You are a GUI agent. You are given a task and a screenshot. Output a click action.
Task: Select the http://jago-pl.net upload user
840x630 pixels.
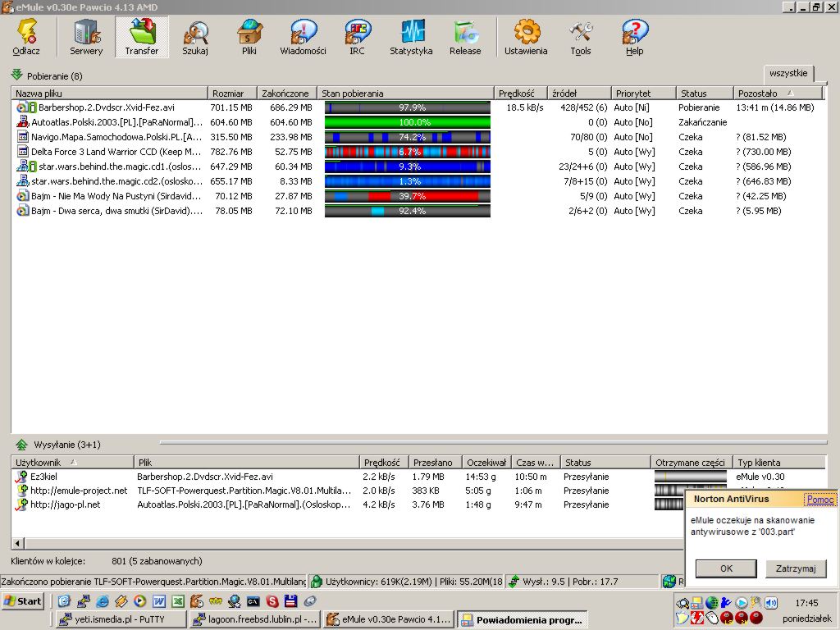(65, 504)
